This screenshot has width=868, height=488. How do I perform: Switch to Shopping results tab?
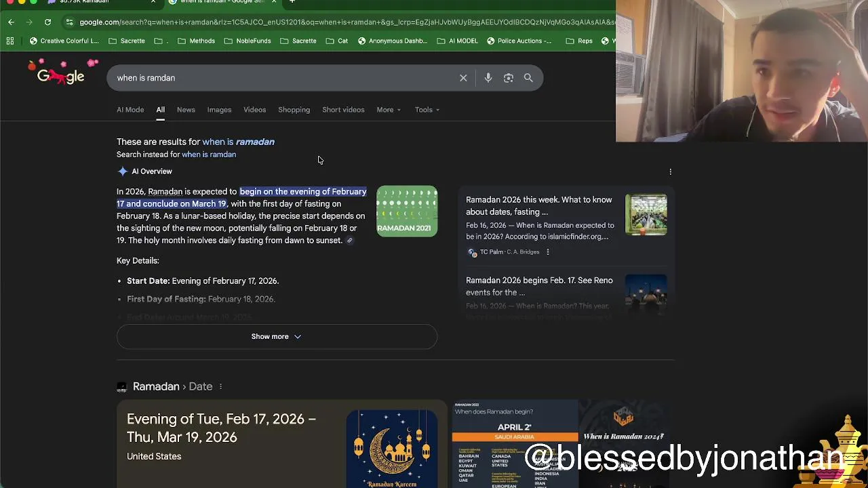coord(294,110)
